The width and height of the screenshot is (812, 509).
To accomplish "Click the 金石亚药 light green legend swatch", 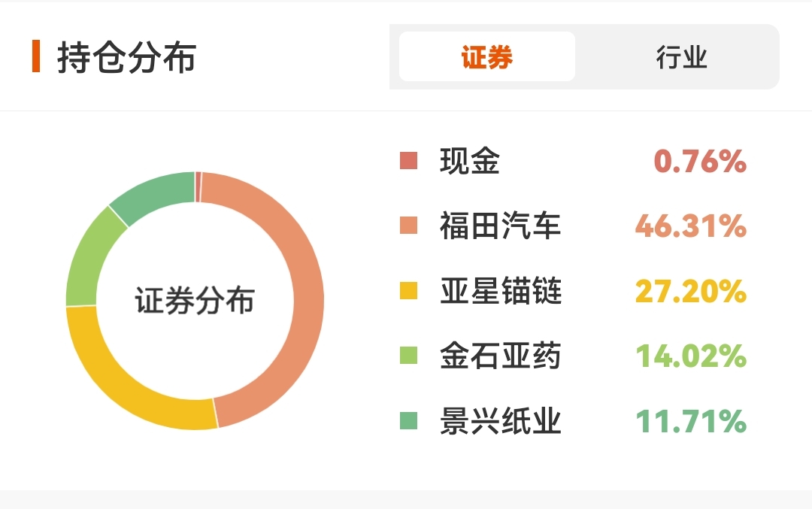I will 408,356.
